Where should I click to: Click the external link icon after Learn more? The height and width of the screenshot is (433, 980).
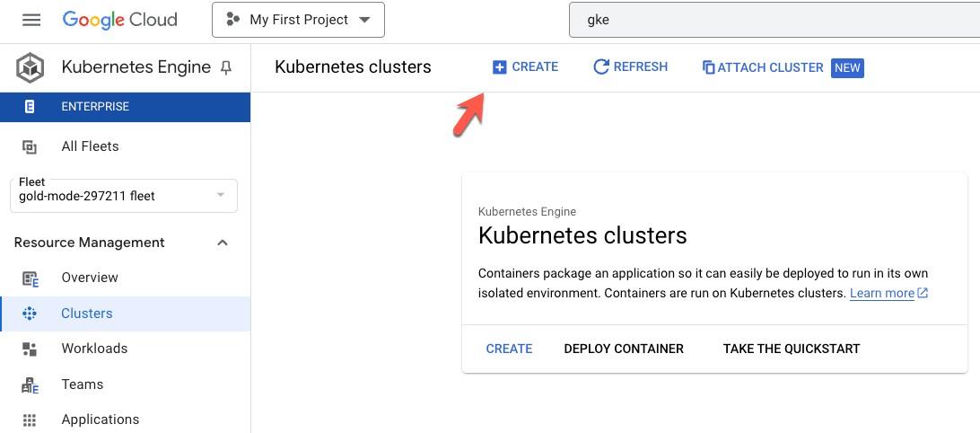click(923, 293)
